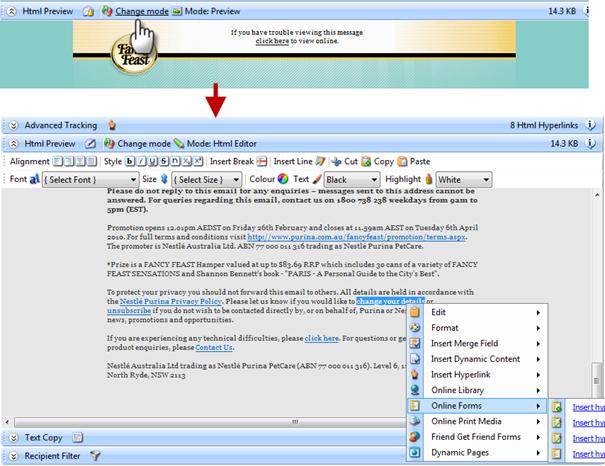Apply second Alignment option icon
Viewport: 605px width, 466px height.
click(x=69, y=161)
